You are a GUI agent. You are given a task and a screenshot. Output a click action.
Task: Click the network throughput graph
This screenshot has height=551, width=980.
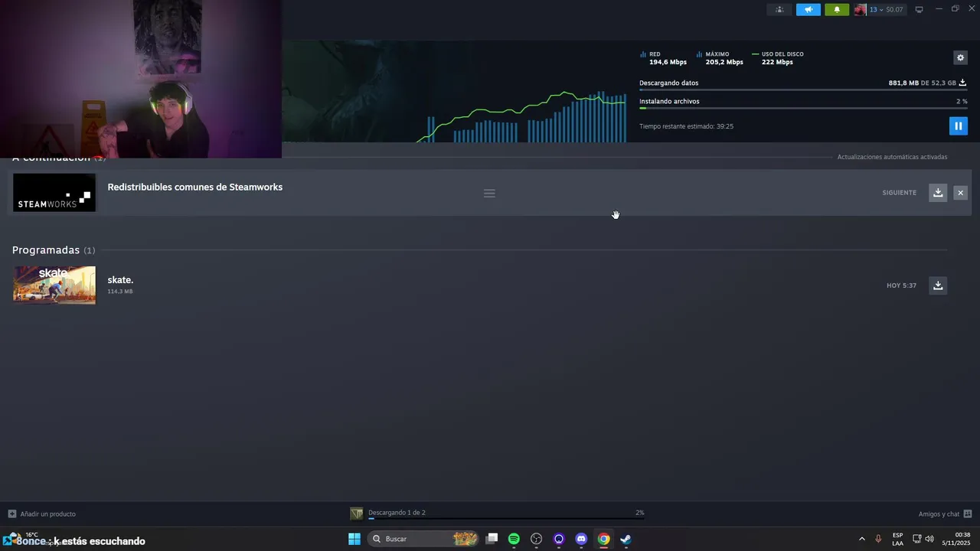(523, 116)
